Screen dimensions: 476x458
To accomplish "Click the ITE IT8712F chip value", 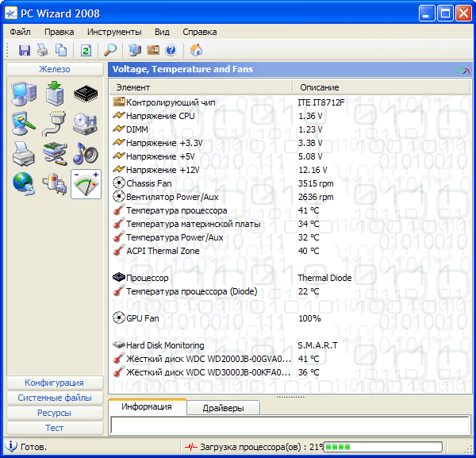I will coord(321,102).
